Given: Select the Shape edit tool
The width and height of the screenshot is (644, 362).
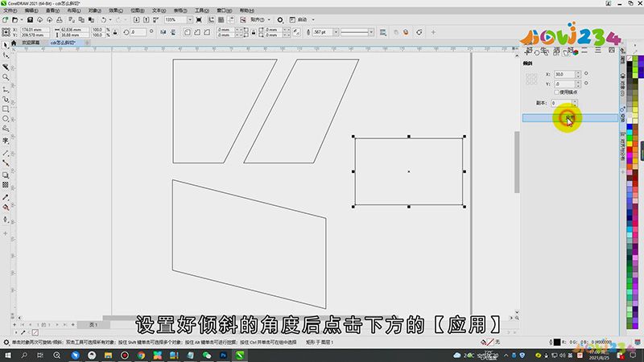Looking at the screenshot, I should pos(6,56).
